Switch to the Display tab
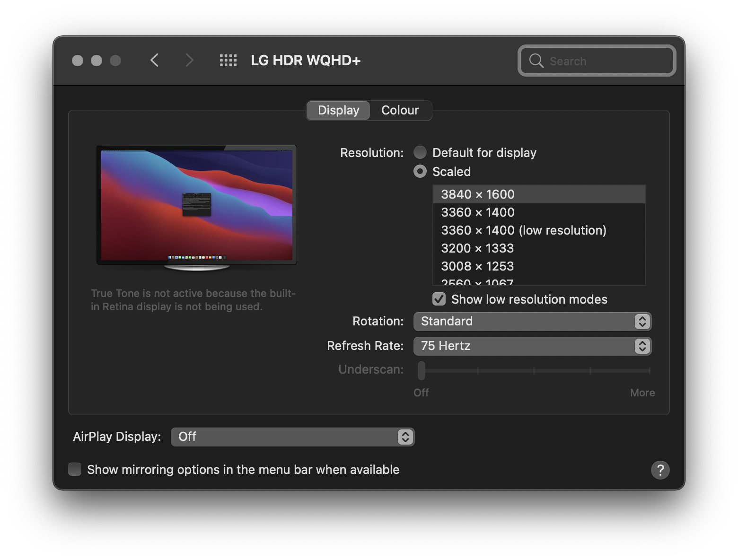738x560 pixels. click(x=338, y=110)
